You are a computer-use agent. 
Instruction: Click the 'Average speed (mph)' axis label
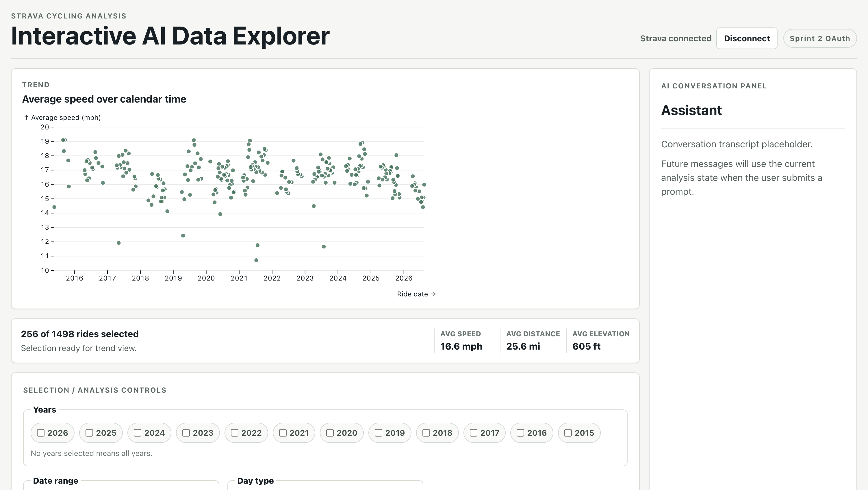pos(62,118)
